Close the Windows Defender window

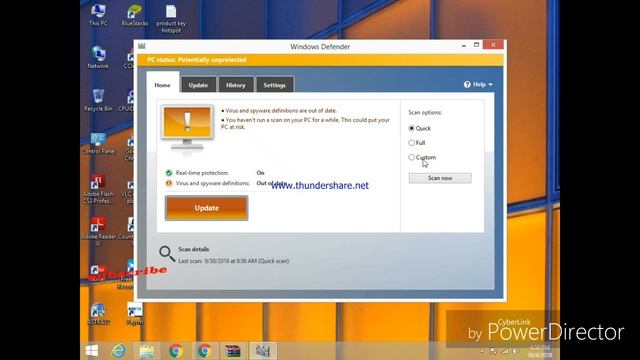493,45
